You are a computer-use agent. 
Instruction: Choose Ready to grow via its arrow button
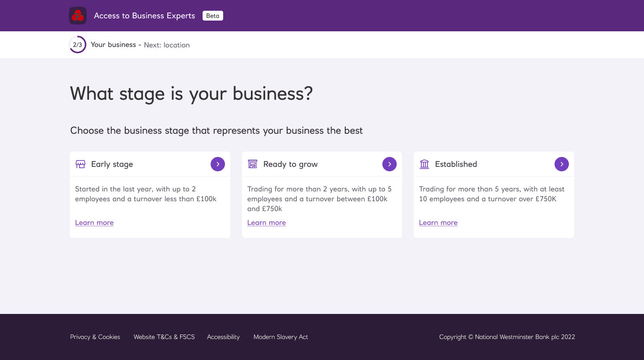tap(390, 164)
